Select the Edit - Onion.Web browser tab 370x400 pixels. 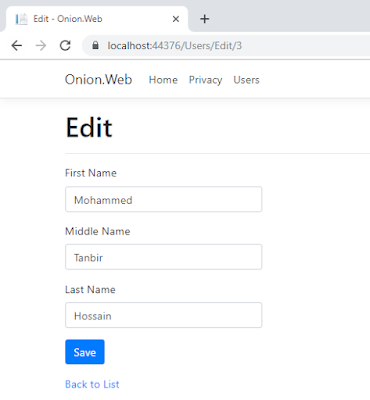(97, 19)
